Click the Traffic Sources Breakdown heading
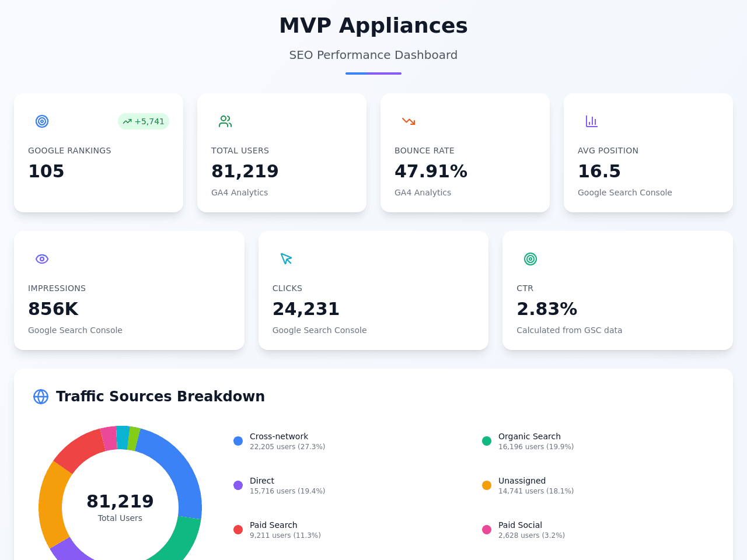 click(160, 397)
